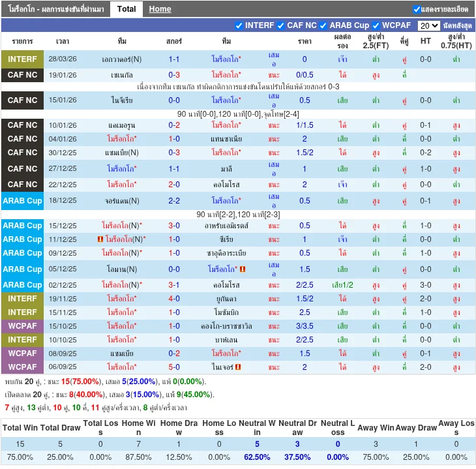Toggle the แสดงรายละเอียด checkbox
The width and height of the screenshot is (476, 469).
pyautogui.click(x=417, y=9)
